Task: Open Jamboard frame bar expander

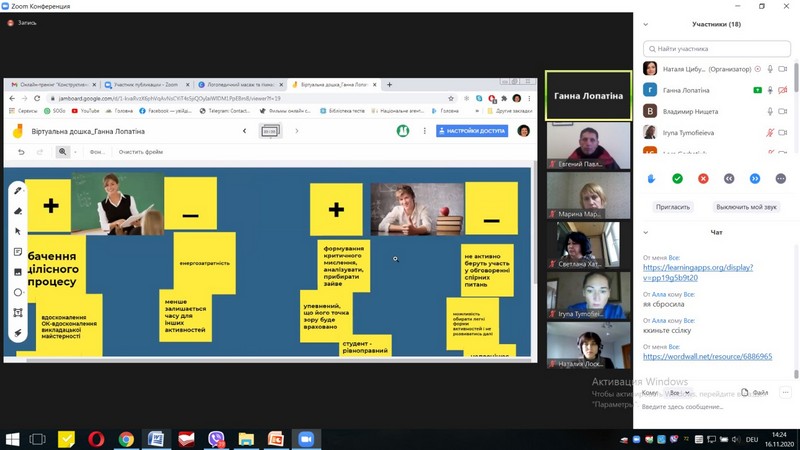Action: tap(270, 131)
